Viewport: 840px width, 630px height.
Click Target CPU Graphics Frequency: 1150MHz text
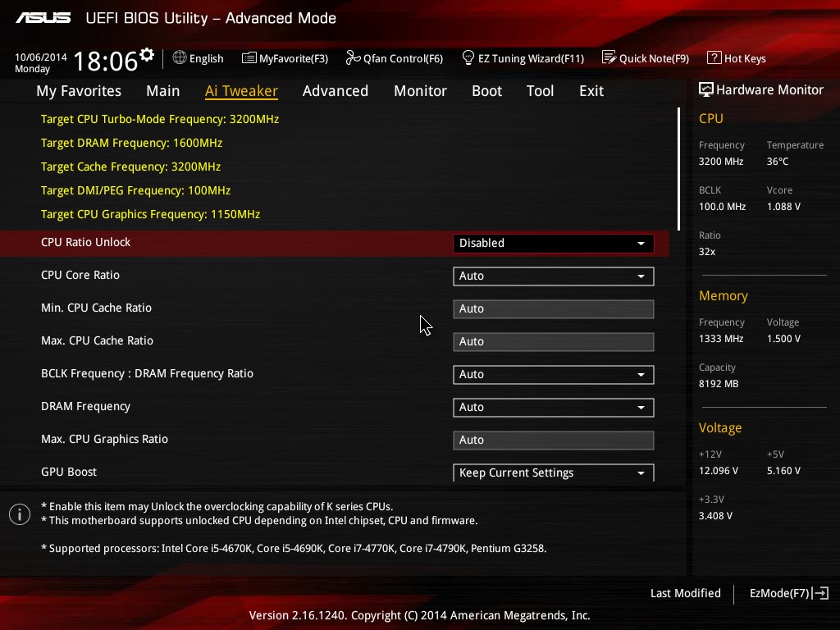pos(151,214)
